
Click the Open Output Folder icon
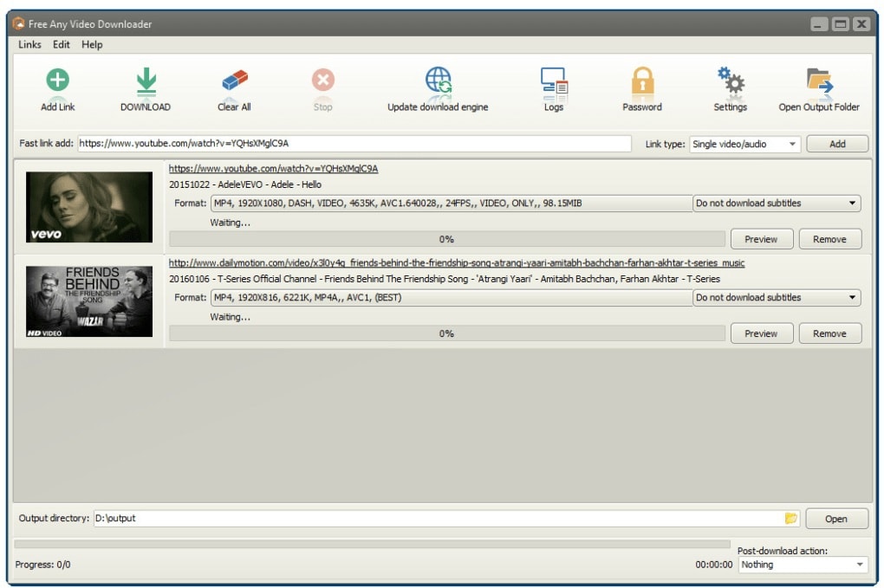tap(819, 82)
